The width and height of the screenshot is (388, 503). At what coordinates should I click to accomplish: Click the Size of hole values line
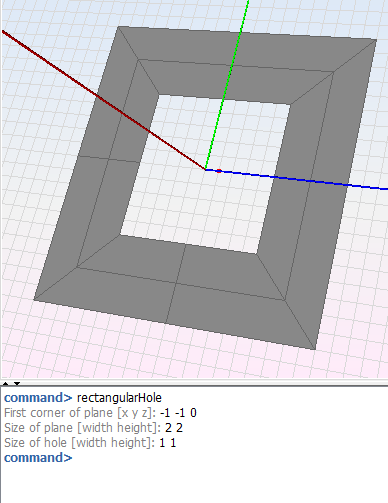[x=90, y=443]
